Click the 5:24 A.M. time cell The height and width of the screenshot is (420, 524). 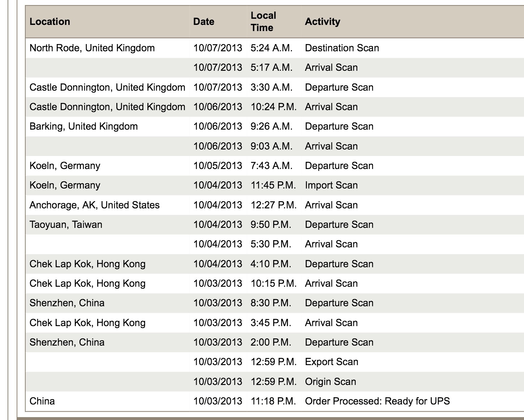271,48
